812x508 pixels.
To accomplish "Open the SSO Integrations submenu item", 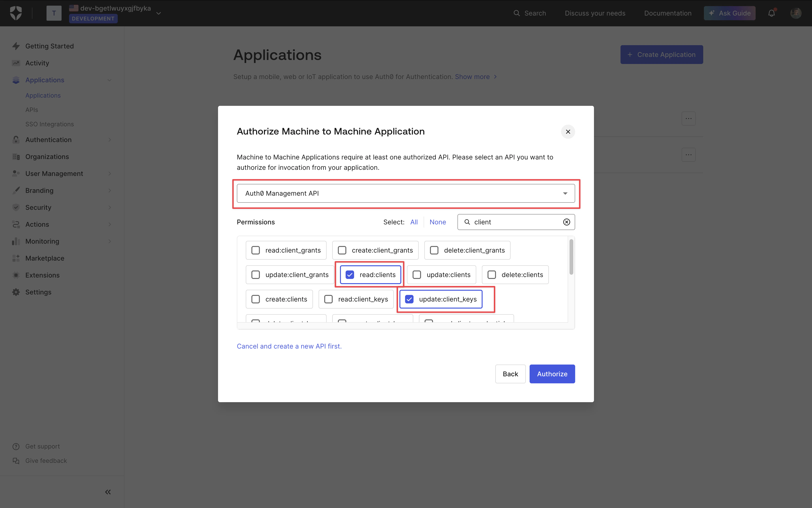I will pos(49,124).
